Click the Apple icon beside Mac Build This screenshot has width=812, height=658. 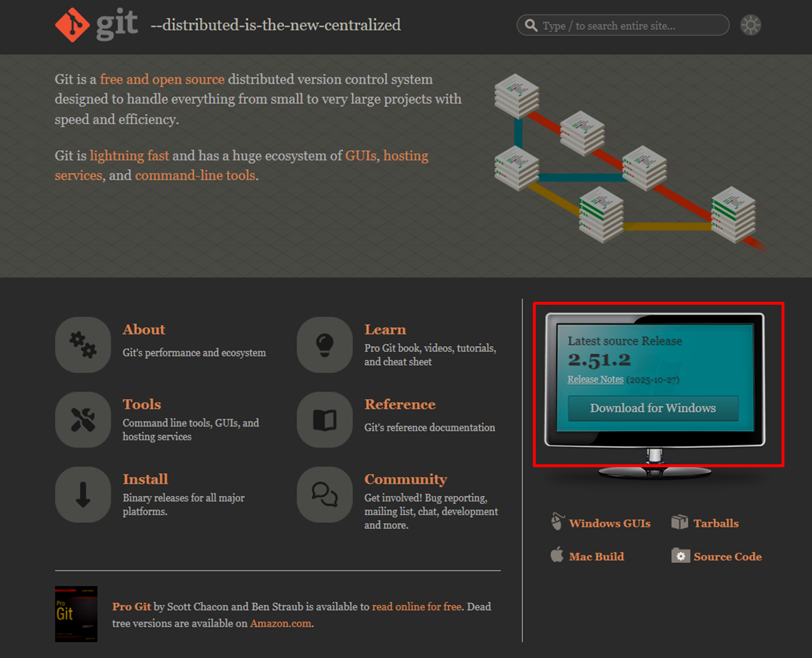(557, 554)
